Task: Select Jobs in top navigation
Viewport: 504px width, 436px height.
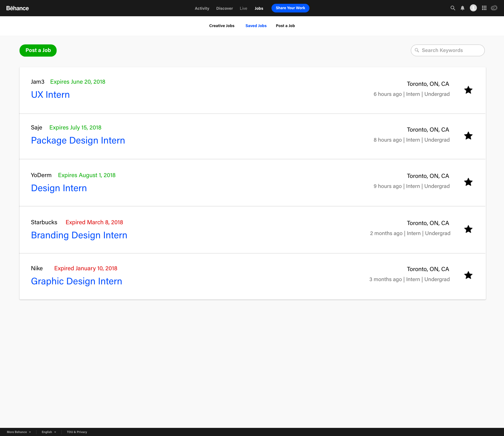Action: point(259,8)
